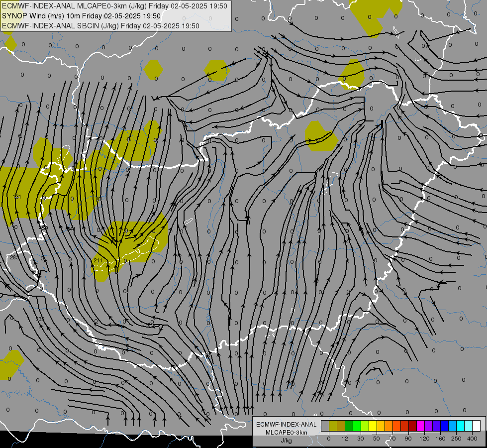Click the map value 211
This screenshot has width=487, height=448.
coord(98,260)
